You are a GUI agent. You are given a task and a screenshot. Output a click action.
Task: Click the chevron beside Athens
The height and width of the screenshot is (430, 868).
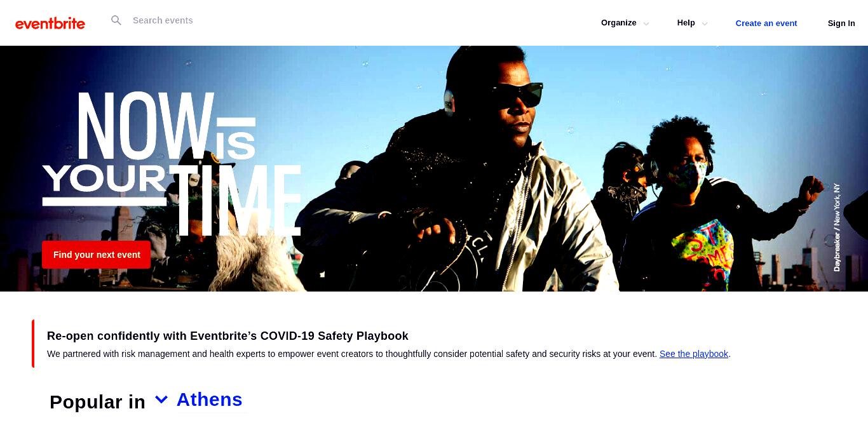click(x=161, y=400)
